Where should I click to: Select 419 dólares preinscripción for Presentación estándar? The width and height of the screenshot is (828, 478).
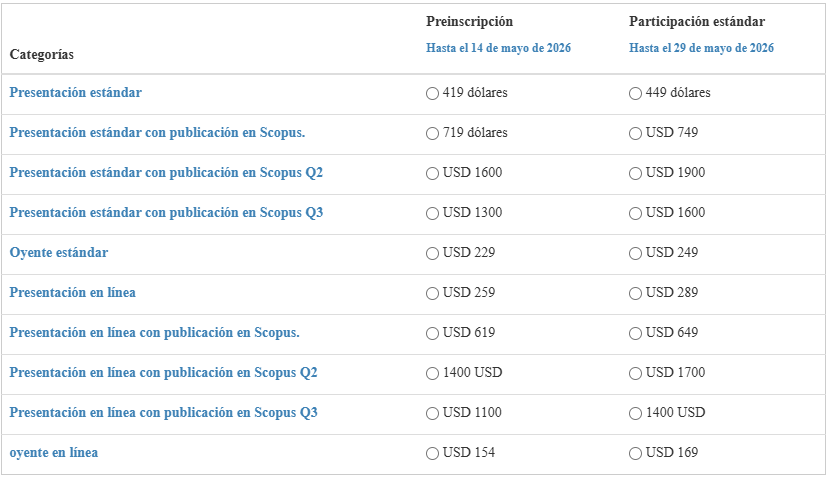coord(432,93)
